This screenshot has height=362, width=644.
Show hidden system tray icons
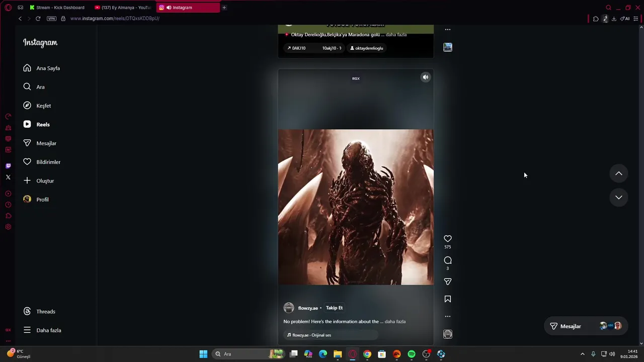pos(583,354)
